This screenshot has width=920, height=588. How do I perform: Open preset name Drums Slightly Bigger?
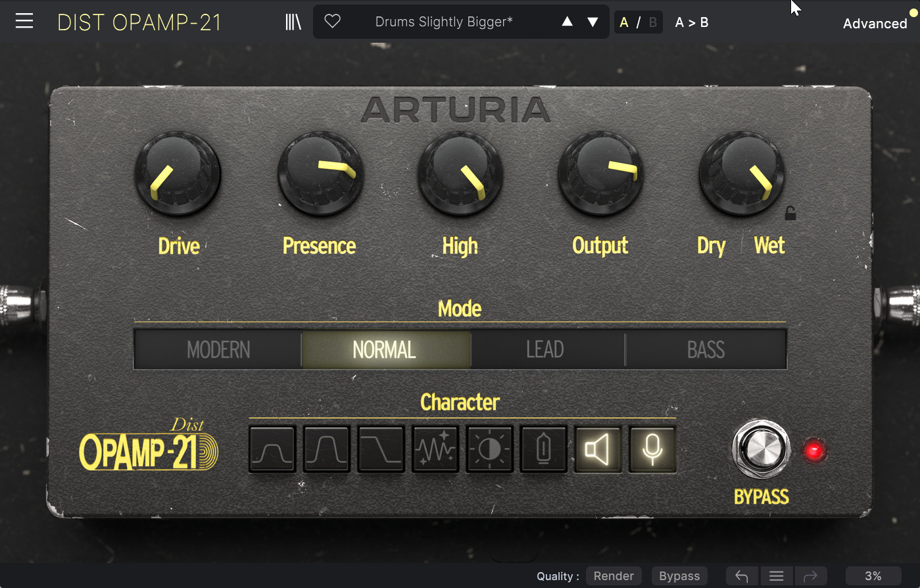[444, 22]
